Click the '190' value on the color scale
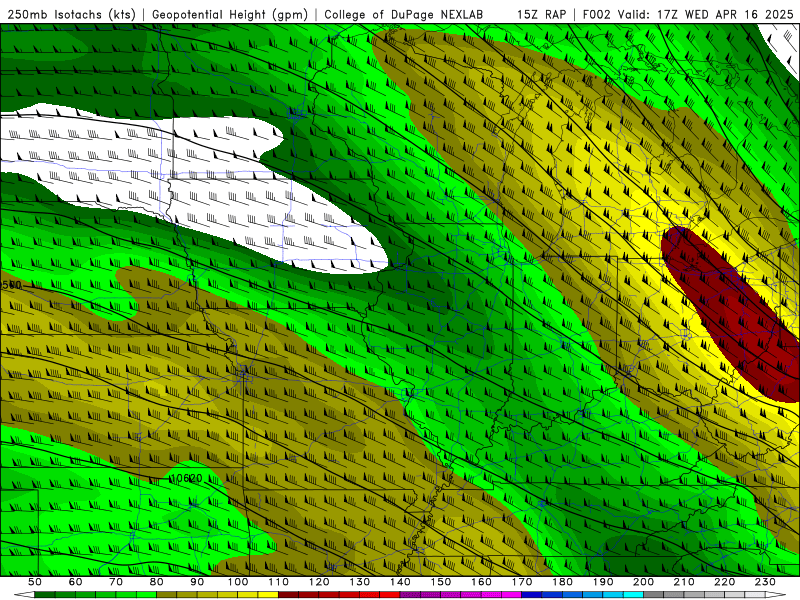 coord(604,582)
